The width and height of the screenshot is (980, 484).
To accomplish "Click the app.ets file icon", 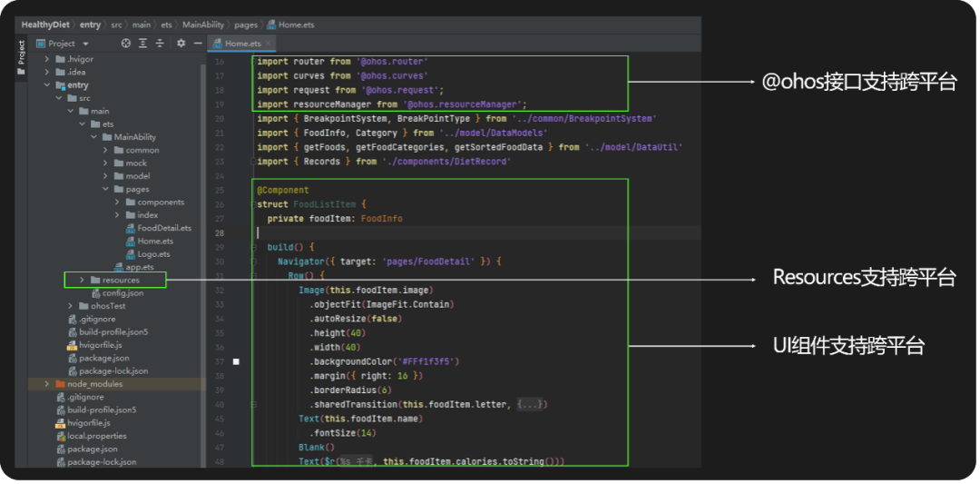I will (x=120, y=267).
